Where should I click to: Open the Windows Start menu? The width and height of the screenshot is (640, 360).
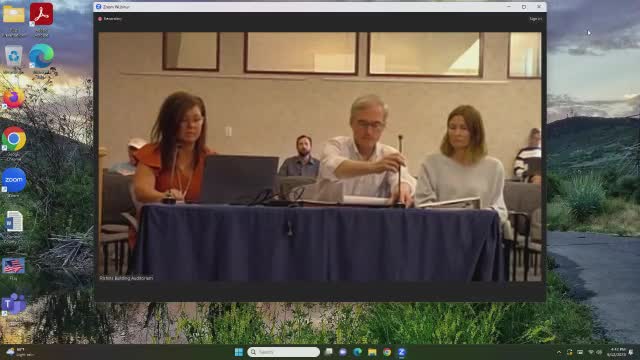[x=239, y=352]
